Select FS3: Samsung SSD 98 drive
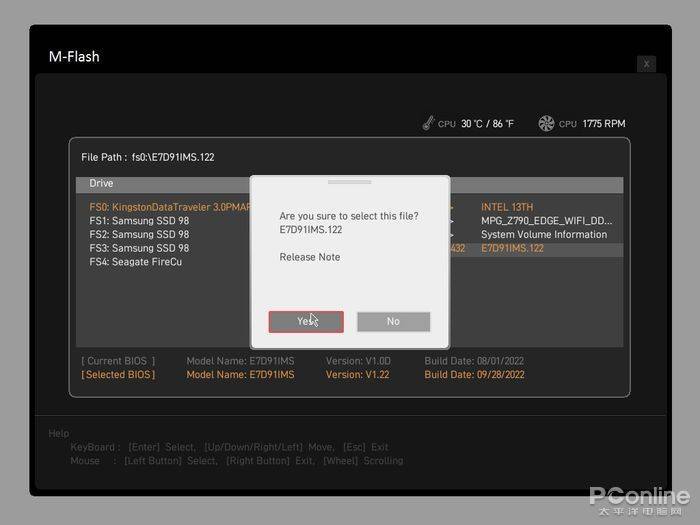The height and width of the screenshot is (525, 700). click(x=139, y=248)
